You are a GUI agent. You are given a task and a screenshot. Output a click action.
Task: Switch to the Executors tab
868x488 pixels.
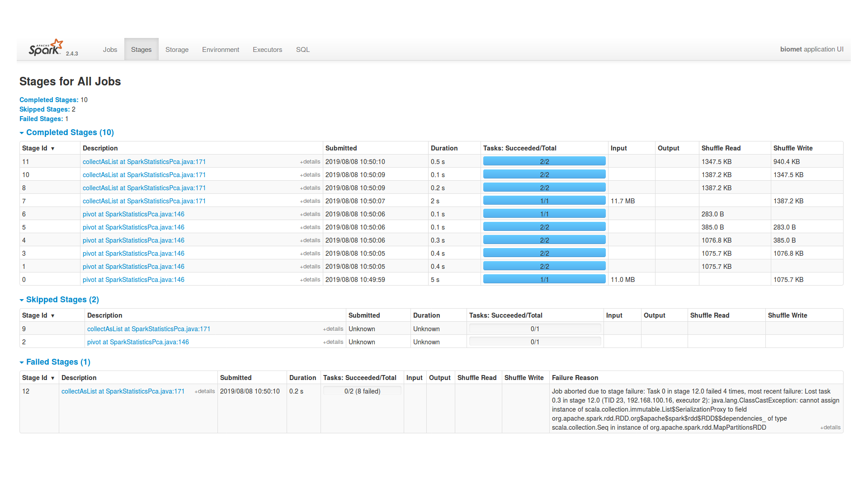[x=267, y=50]
